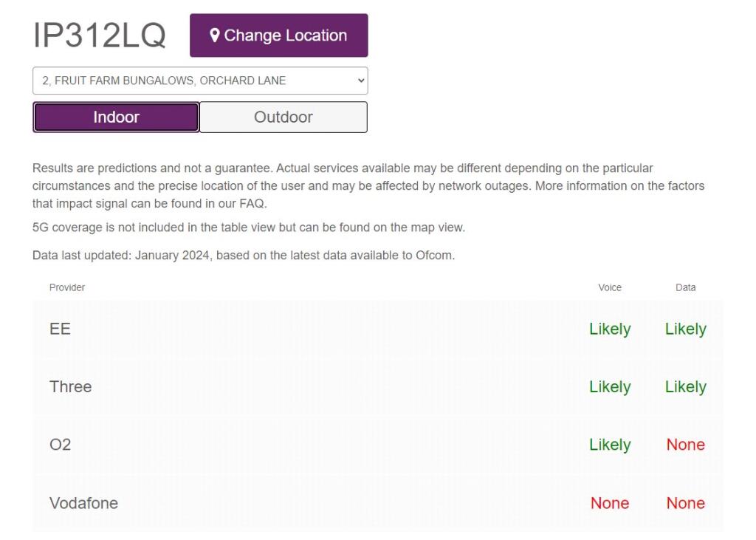This screenshot has width=756, height=540.
Task: Select the Indoor coverage toggle
Action: click(116, 117)
